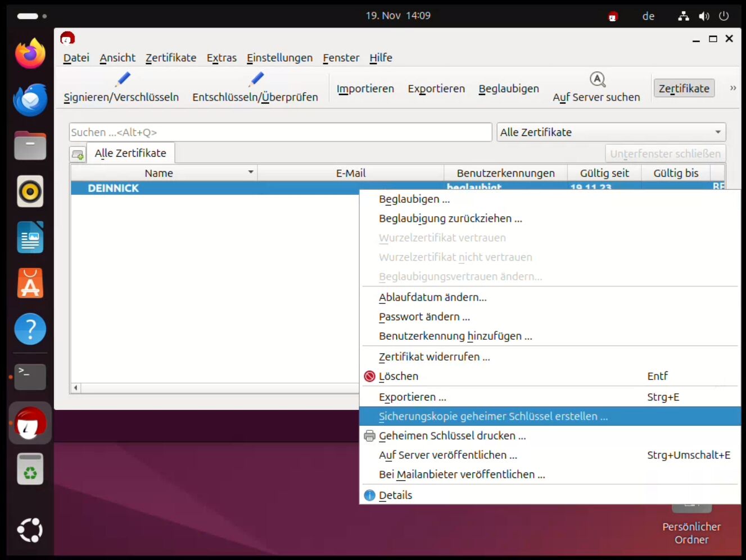Image resolution: width=746 pixels, height=560 pixels.
Task: Choose Ablaufdatum ändern from context menu
Action: pyautogui.click(x=432, y=297)
